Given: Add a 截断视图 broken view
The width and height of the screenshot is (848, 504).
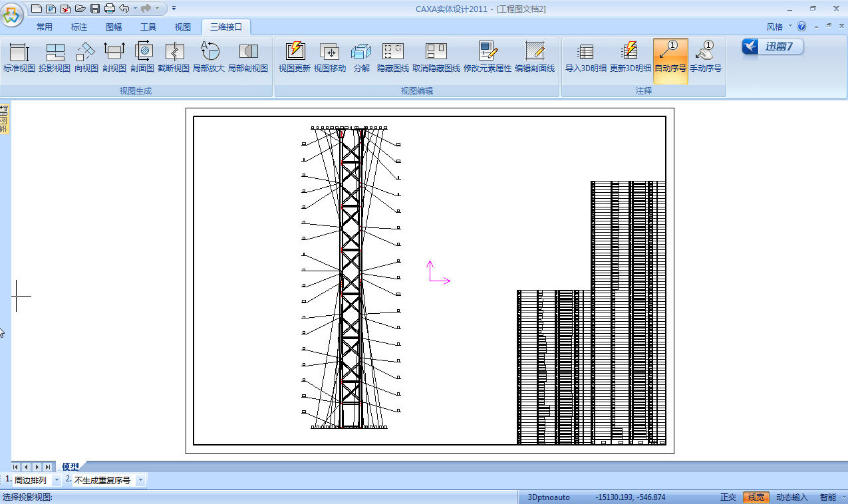Looking at the screenshot, I should click(x=174, y=57).
